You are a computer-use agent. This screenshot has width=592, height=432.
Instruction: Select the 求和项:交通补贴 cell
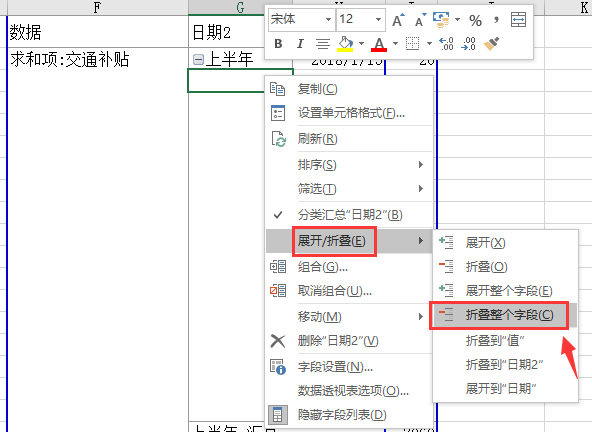click(x=98, y=59)
